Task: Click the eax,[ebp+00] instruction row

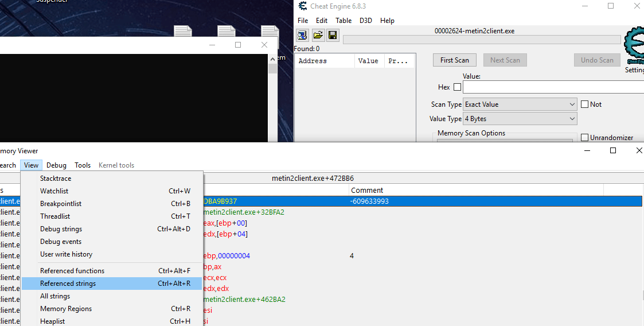Action: tap(225, 223)
